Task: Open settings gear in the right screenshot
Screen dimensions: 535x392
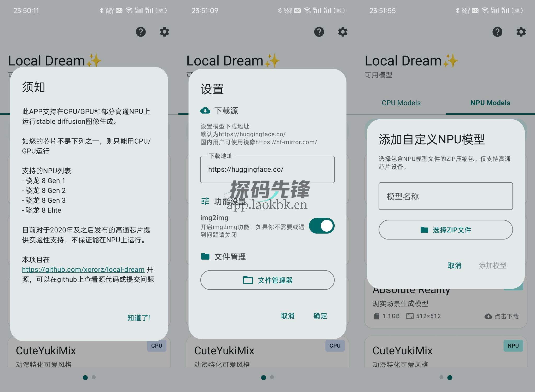Action: pyautogui.click(x=521, y=32)
